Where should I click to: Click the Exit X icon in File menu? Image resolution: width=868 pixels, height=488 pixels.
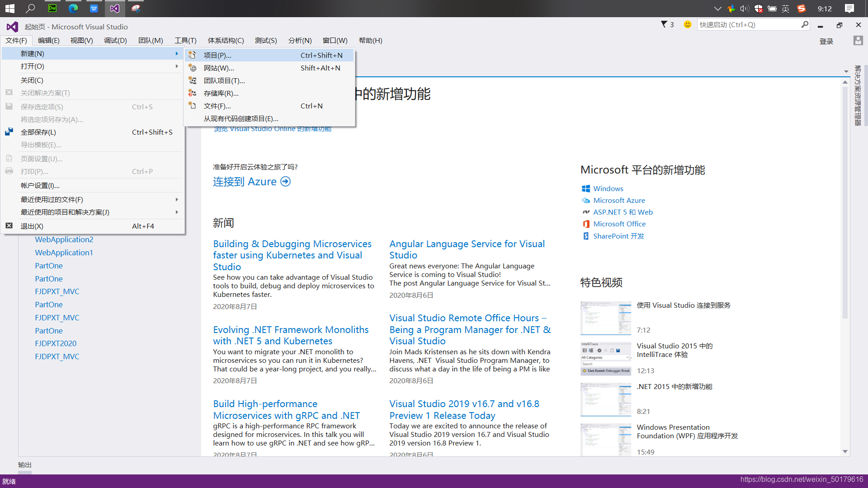[x=9, y=225]
